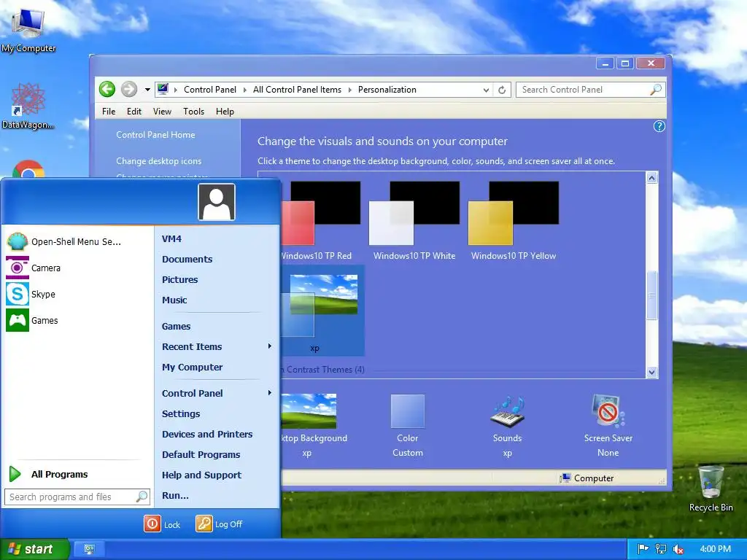Open the Help menu
Screen dimensions: 747x560
coord(225,112)
